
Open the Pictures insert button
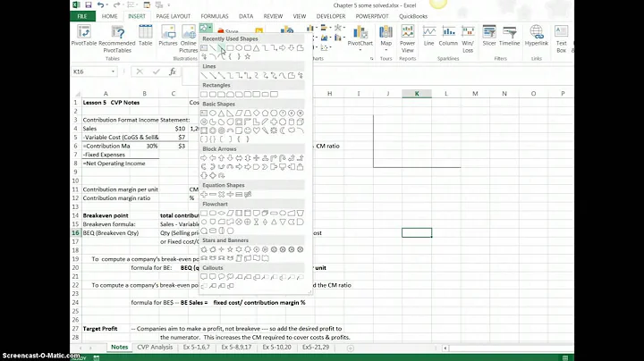(168, 36)
